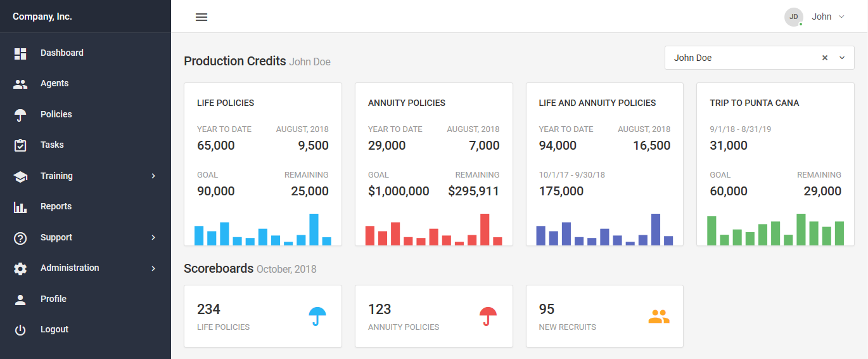This screenshot has width=868, height=359.
Task: Click the JD user avatar
Action: click(793, 16)
